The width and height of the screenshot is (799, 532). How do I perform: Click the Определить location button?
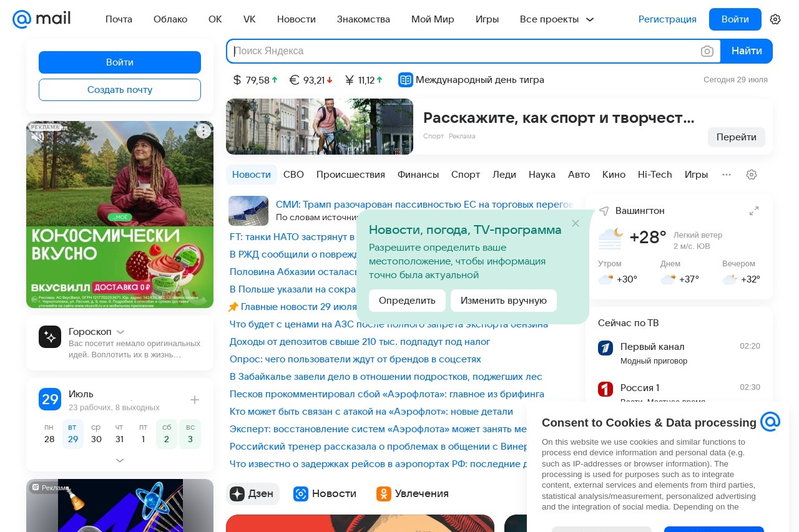[407, 301]
